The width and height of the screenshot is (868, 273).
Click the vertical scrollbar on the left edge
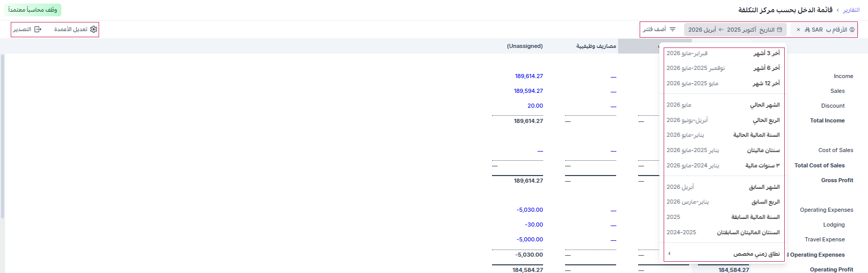coord(3,136)
